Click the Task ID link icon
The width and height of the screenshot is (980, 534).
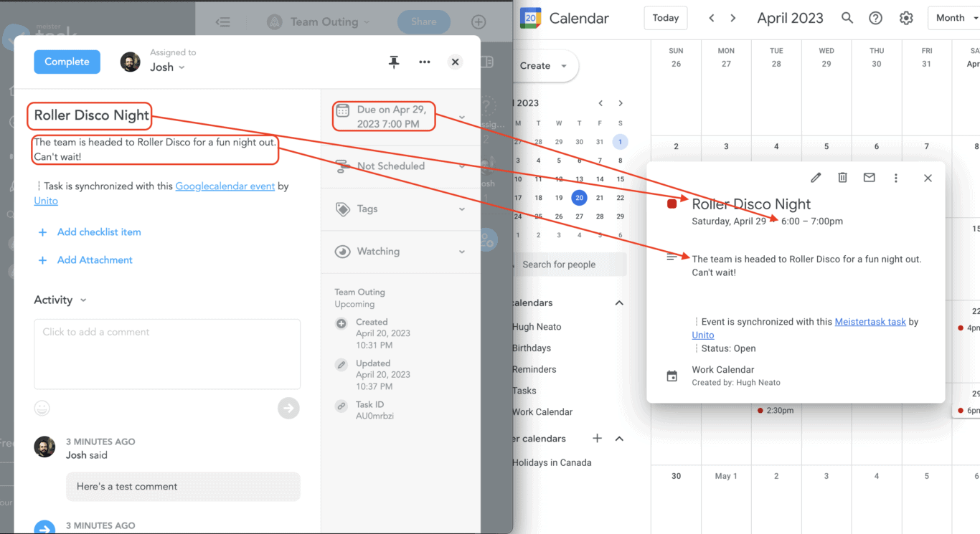pyautogui.click(x=341, y=406)
